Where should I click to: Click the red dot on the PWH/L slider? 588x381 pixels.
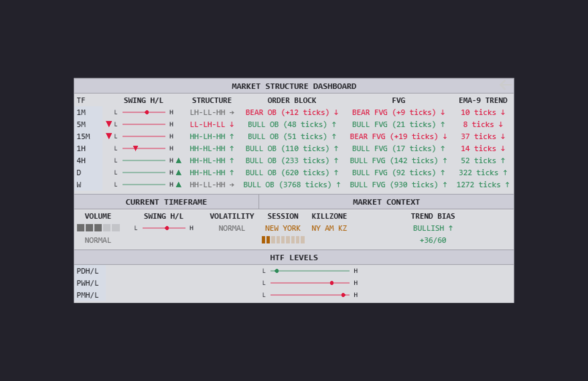click(332, 283)
